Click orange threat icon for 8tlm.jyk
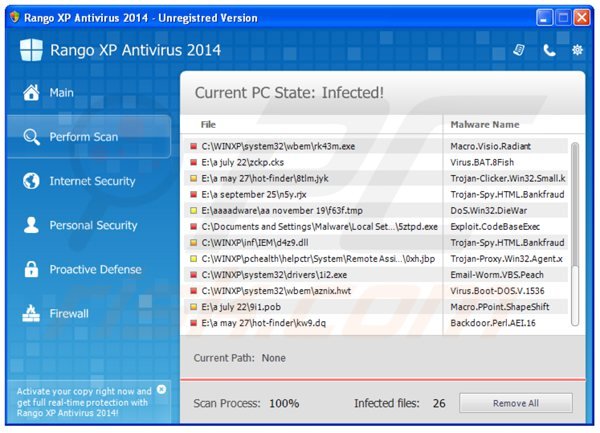Screen dimensions: 600x433 (194, 178)
